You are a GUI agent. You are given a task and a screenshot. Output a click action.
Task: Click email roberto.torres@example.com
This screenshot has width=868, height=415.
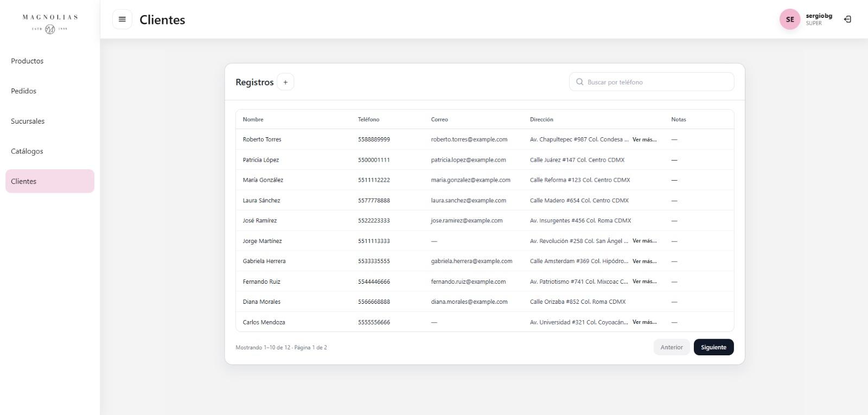click(469, 139)
